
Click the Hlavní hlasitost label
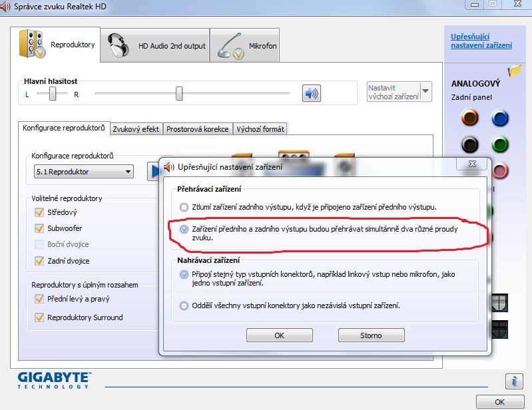pos(51,81)
